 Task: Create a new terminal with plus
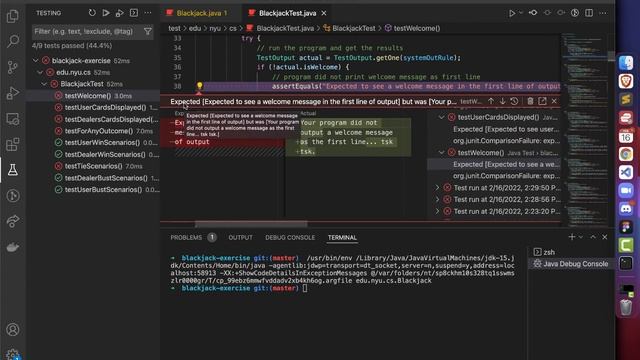click(x=571, y=237)
